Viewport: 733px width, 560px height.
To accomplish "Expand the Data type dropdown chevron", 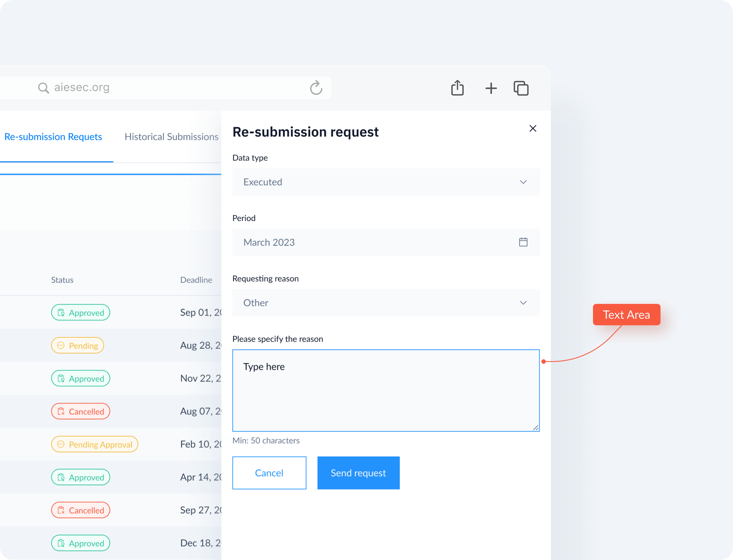I will pyautogui.click(x=523, y=182).
